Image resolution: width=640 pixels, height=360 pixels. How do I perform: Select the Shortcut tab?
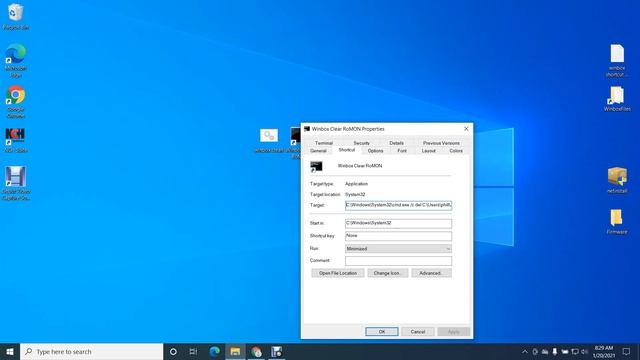click(x=347, y=150)
